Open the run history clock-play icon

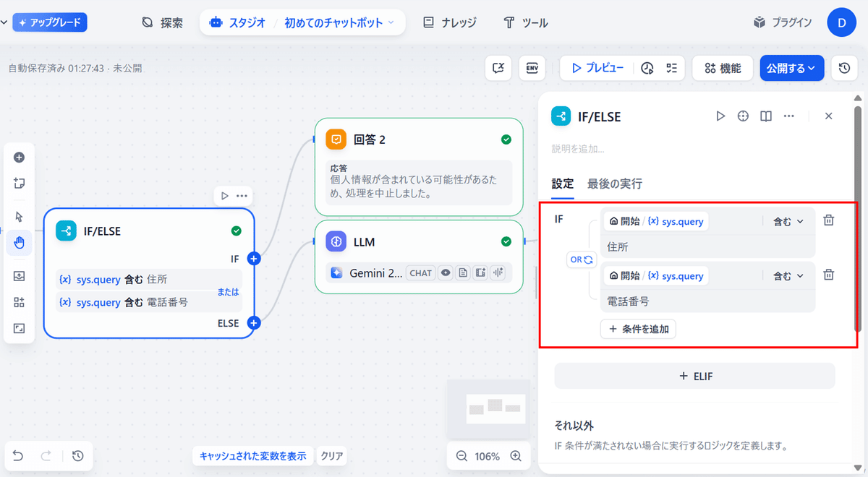(647, 68)
